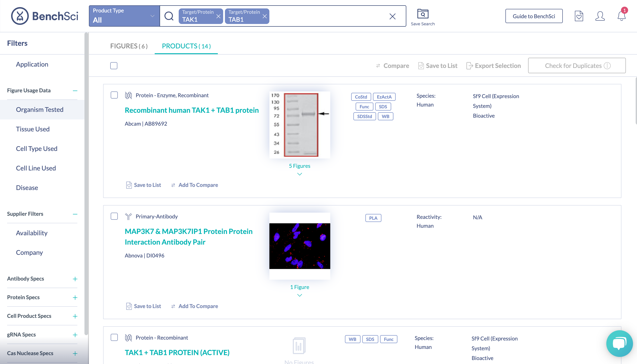Open saved lists heart-document icon
Screen dimensions: 637x364
(x=579, y=16)
